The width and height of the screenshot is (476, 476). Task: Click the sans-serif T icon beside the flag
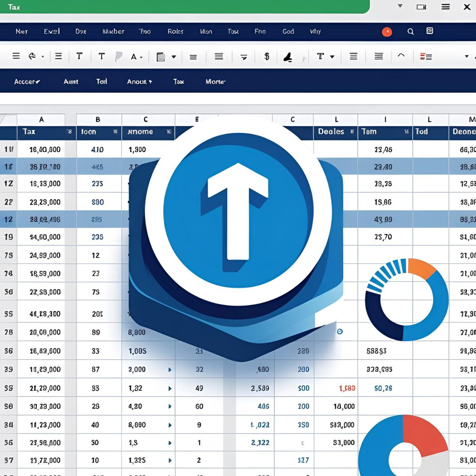(x=102, y=56)
